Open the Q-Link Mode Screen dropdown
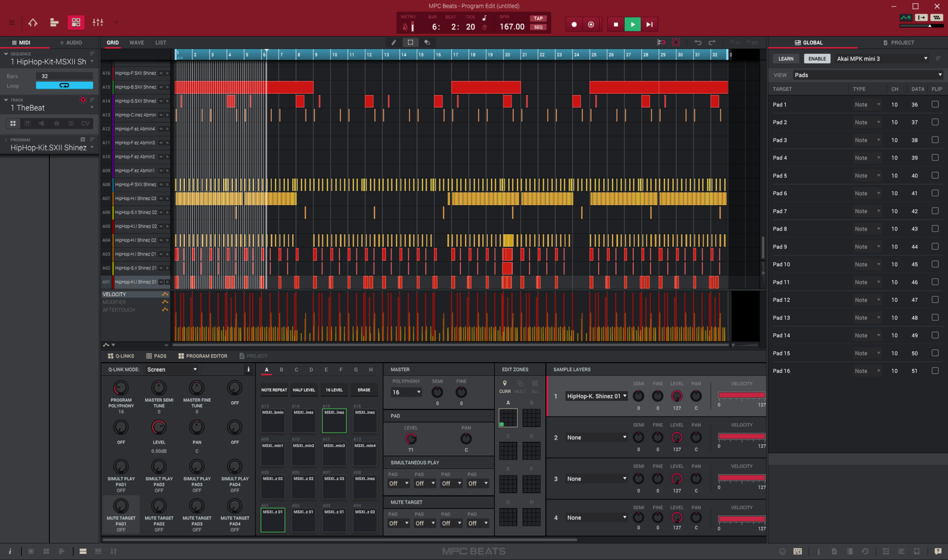The height and width of the screenshot is (560, 948). tap(171, 369)
